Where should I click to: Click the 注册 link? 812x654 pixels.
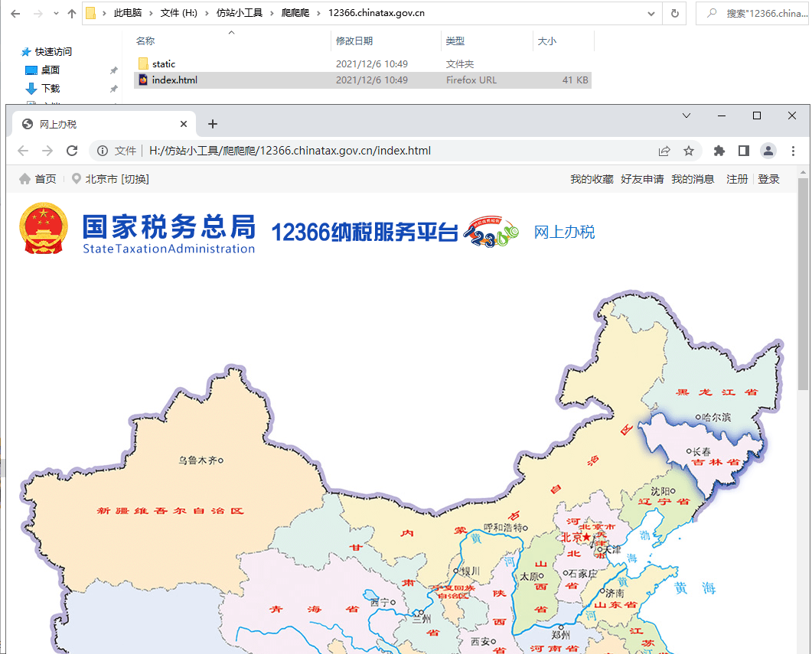(738, 179)
